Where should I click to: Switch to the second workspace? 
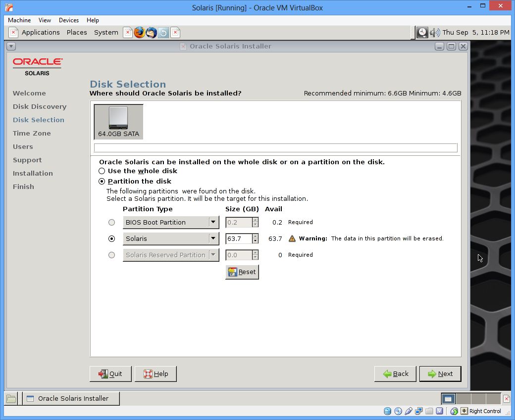coord(463,399)
